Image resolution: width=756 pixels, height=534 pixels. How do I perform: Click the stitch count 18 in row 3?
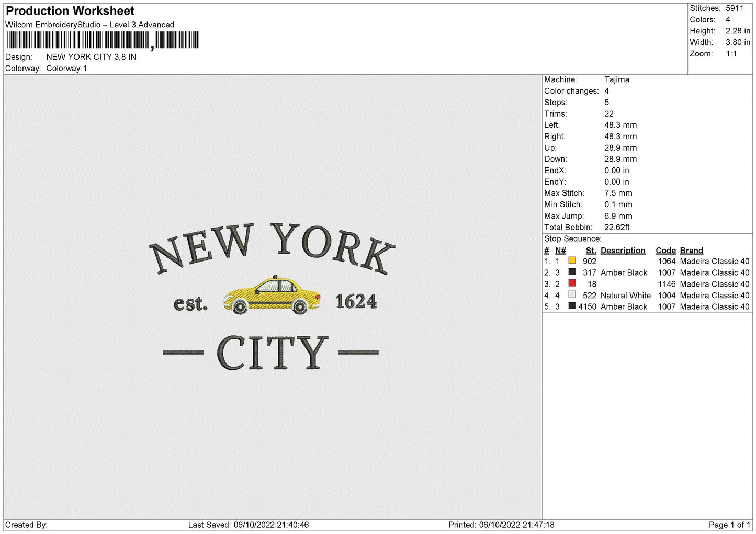click(592, 284)
